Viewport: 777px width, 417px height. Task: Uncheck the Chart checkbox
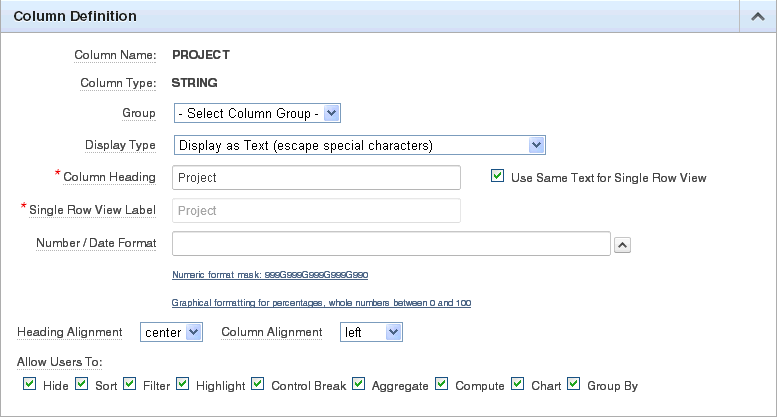tap(517, 384)
